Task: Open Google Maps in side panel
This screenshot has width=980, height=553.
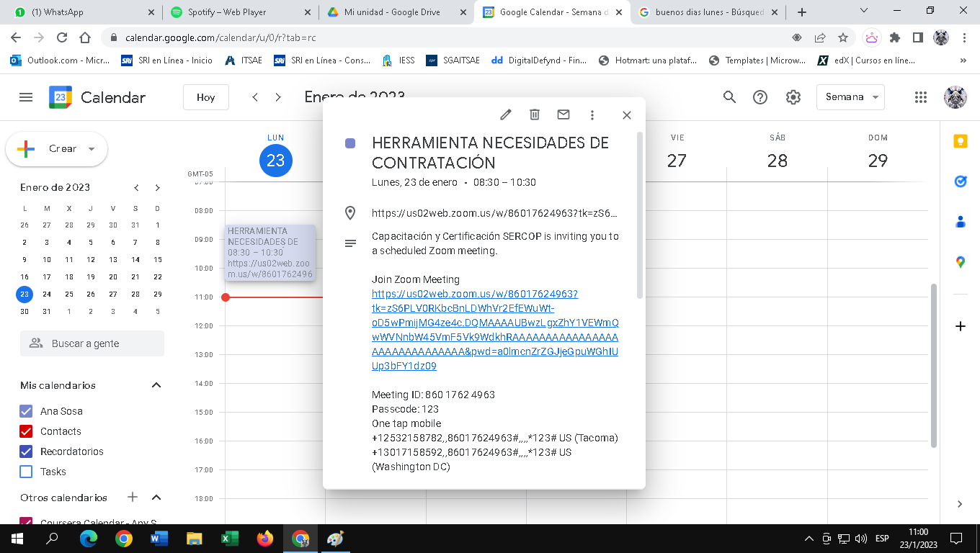Action: coord(960,263)
